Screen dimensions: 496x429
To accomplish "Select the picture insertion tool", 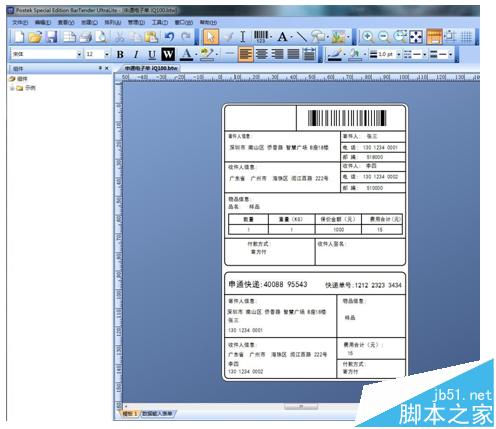I will coord(338,37).
